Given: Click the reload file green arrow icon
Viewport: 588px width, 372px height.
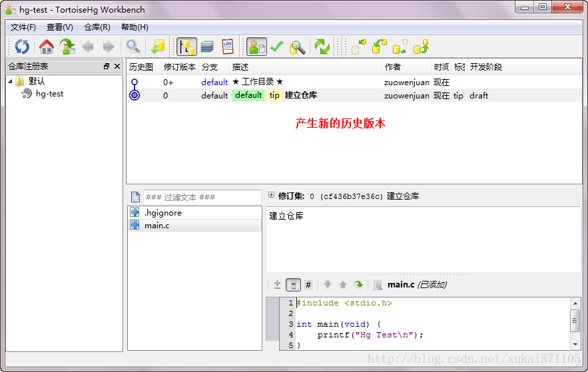Looking at the screenshot, I should tap(358, 285).
